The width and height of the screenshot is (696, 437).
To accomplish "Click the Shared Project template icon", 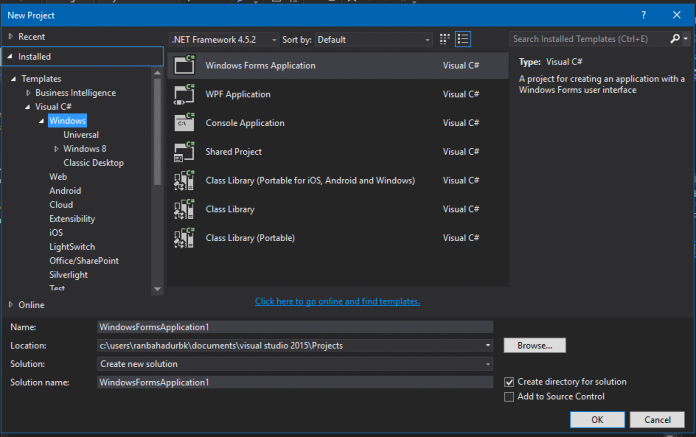I will (x=184, y=152).
